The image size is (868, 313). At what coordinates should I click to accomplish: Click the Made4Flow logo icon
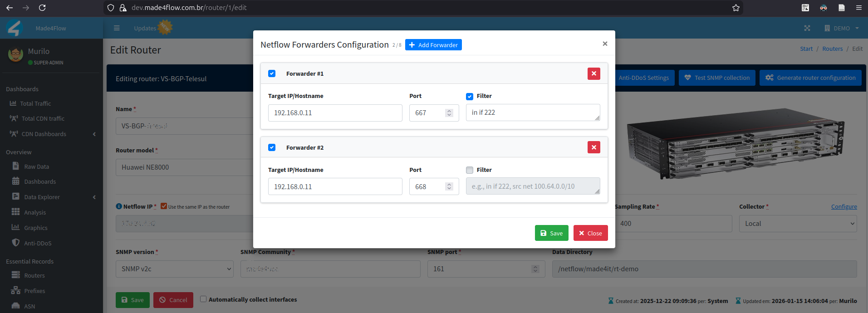(15, 28)
